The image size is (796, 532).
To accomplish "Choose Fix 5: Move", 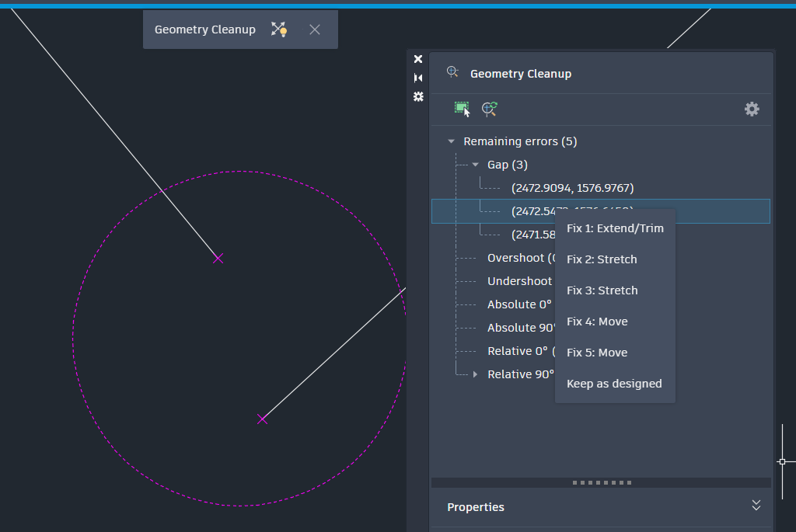I will [616, 353].
